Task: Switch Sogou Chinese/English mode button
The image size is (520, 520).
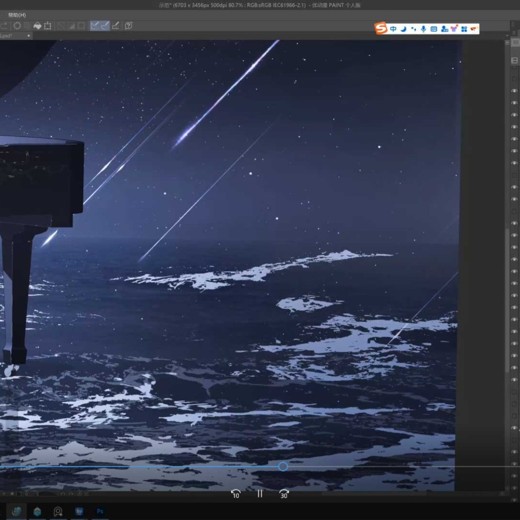Action: pos(393,29)
